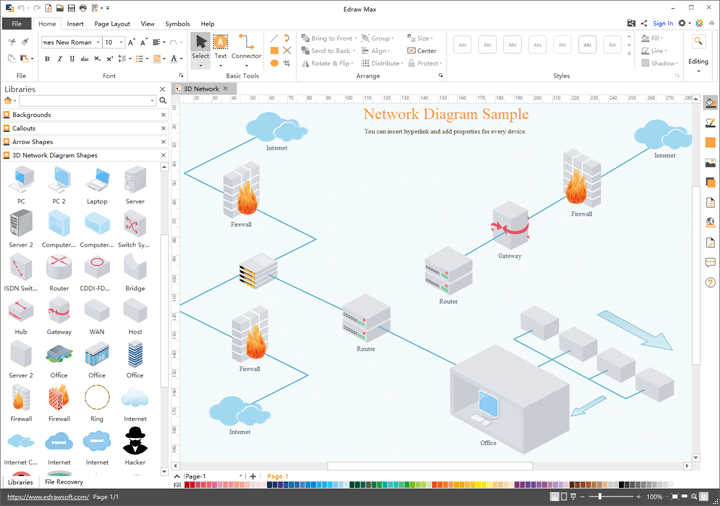720x506 pixels.
Task: Click the help question mark sidebar icon
Action: [710, 282]
